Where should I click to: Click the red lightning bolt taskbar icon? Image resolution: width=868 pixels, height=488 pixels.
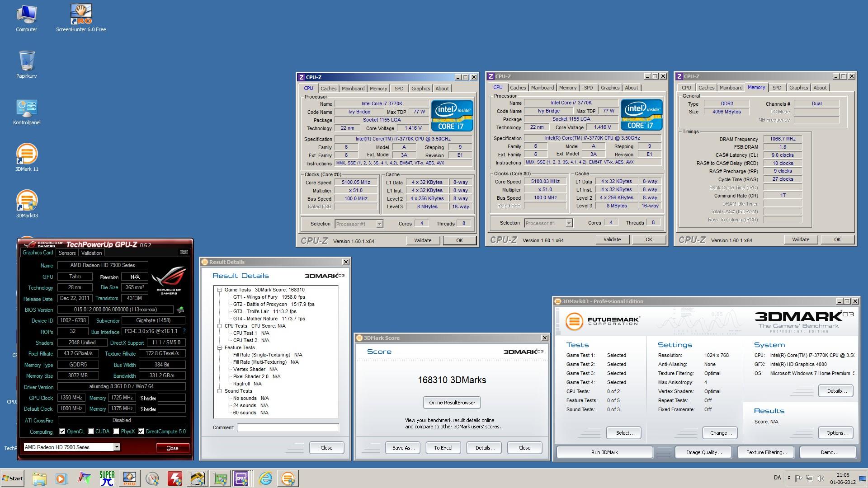pos(175,479)
